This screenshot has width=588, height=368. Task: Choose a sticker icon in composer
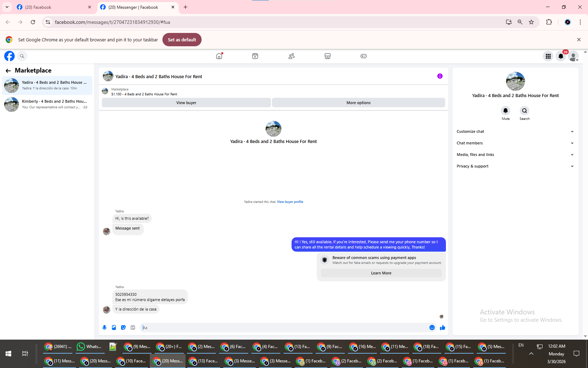point(123,328)
